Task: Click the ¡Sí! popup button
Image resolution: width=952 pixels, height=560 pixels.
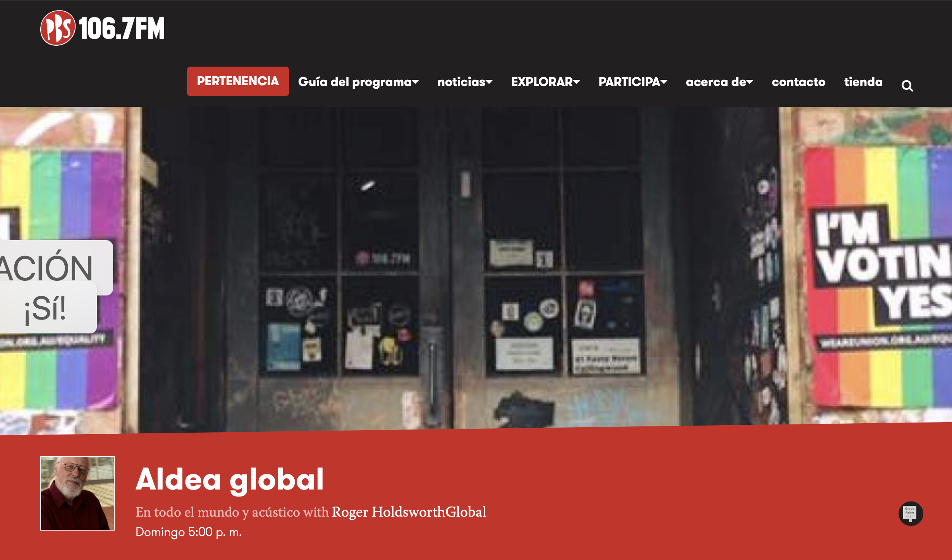Action: click(46, 309)
